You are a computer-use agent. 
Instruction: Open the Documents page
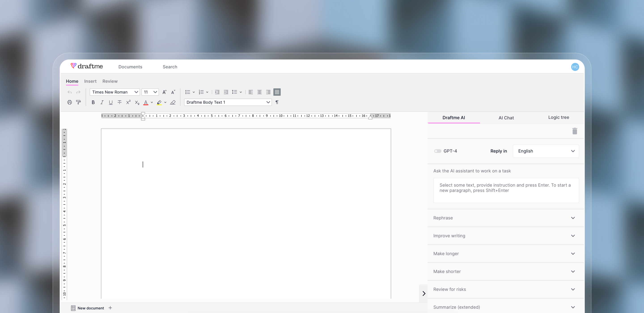click(x=130, y=67)
